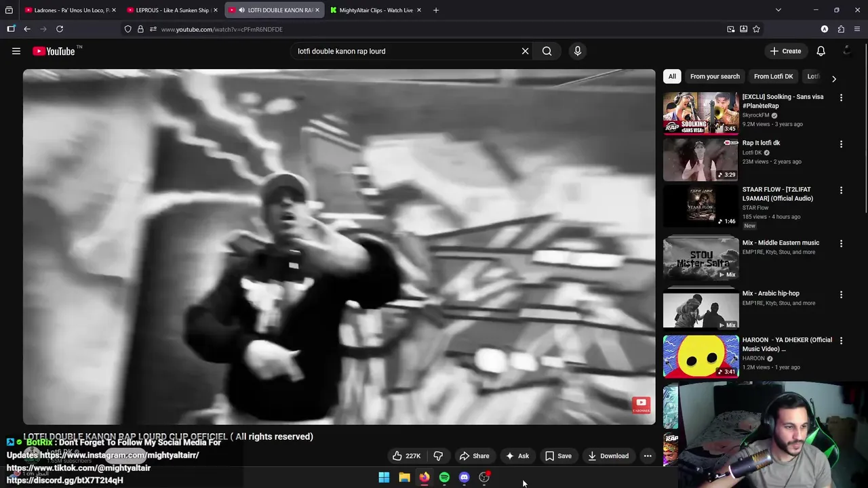Open options menu for STAAR FLOW video
Screen dimensions: 868x488
(841, 190)
